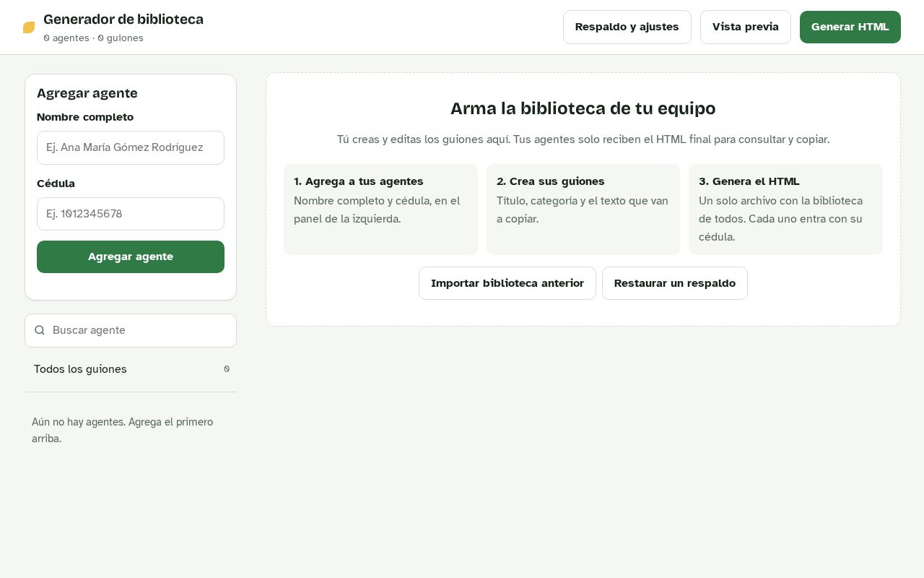This screenshot has width=924, height=578.
Task: Click heading 'Arma la biblioteca de tu equipo'
Action: (x=583, y=108)
